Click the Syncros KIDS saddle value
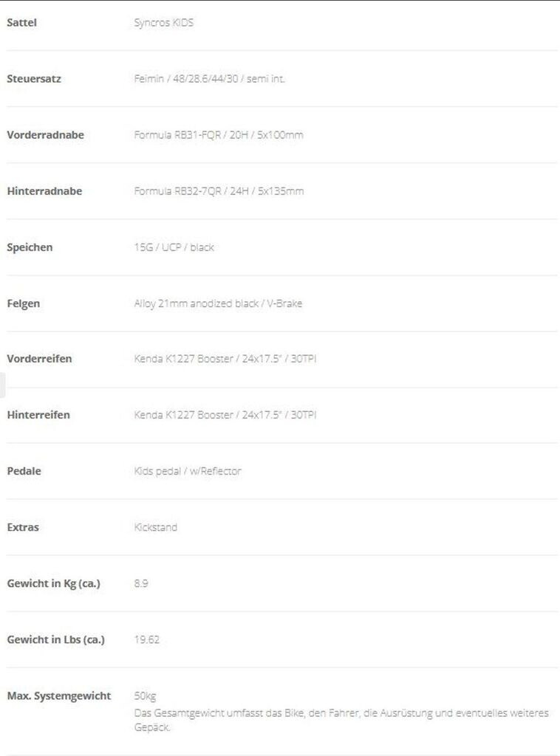This screenshot has width=560, height=756. pos(164,23)
